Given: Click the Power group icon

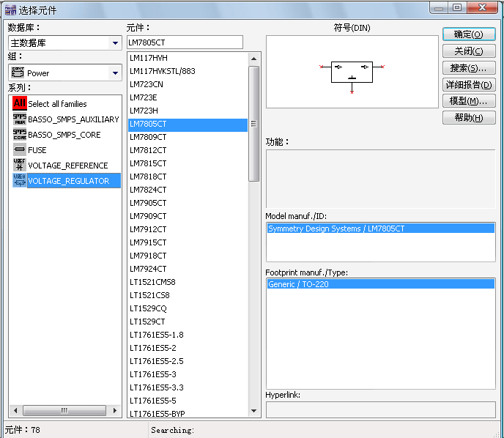Looking at the screenshot, I should [x=18, y=73].
